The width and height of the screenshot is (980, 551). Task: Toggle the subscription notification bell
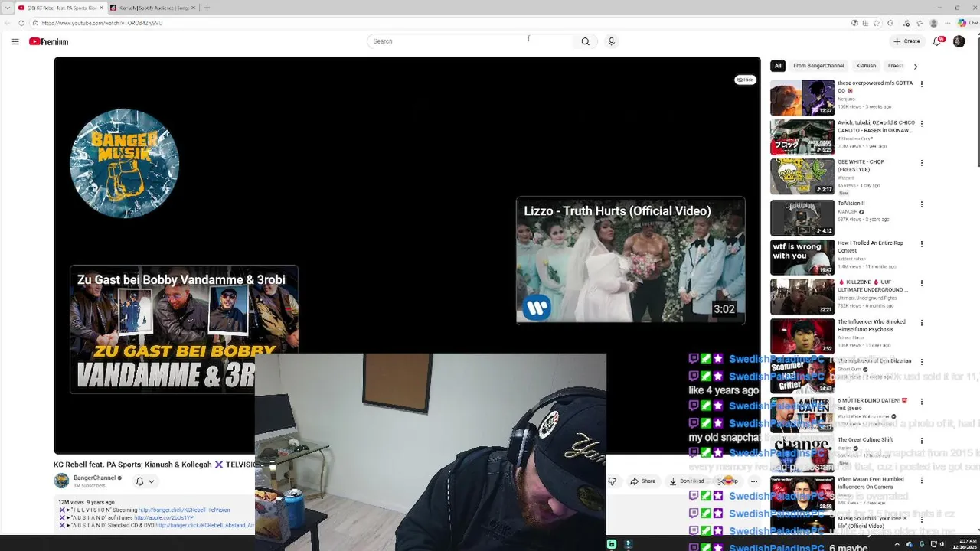coord(139,481)
